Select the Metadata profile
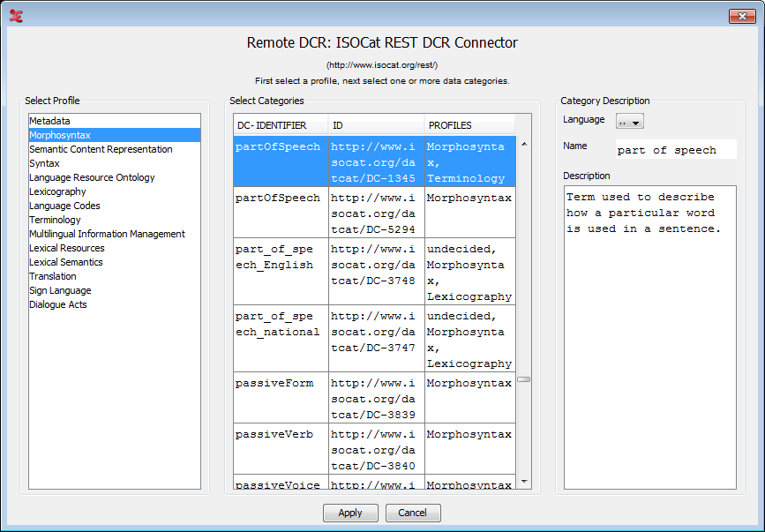This screenshot has height=532, width=765. 114,121
